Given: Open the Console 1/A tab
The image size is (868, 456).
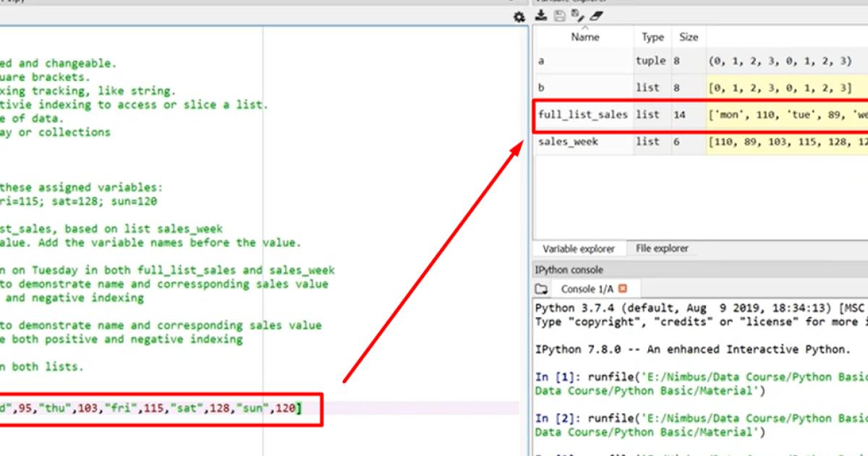Looking at the screenshot, I should point(587,289).
